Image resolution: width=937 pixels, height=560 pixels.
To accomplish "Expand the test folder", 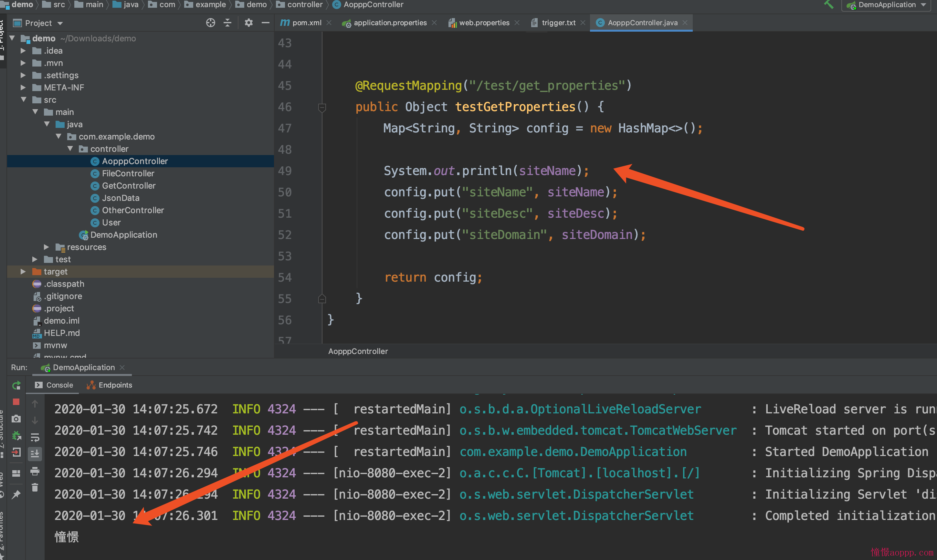I will (35, 259).
